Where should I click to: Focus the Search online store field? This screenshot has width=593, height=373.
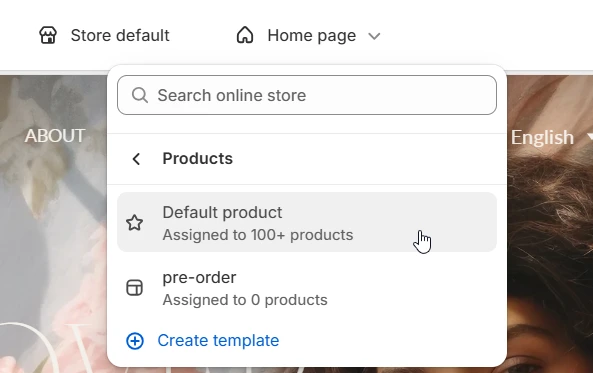307,95
